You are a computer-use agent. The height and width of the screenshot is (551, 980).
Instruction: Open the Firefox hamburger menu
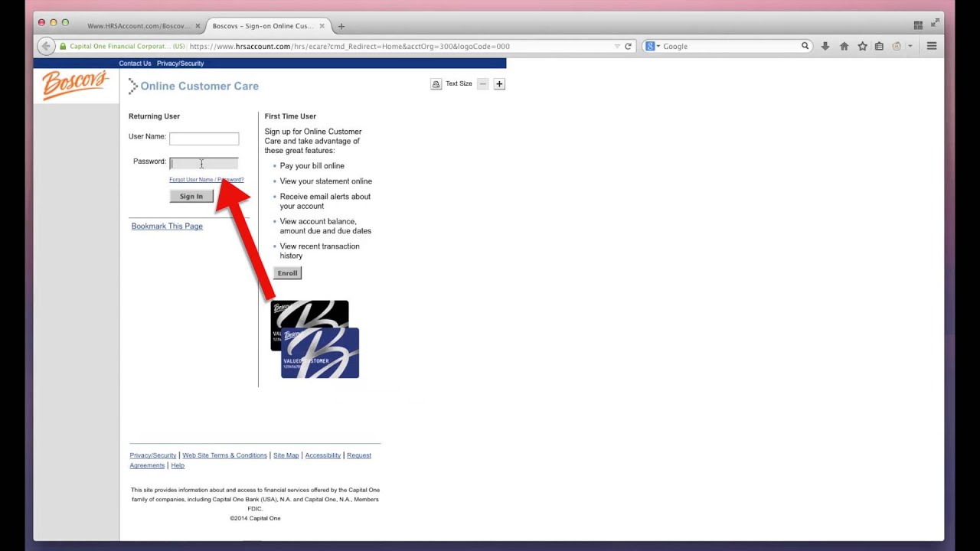pyautogui.click(x=932, y=46)
